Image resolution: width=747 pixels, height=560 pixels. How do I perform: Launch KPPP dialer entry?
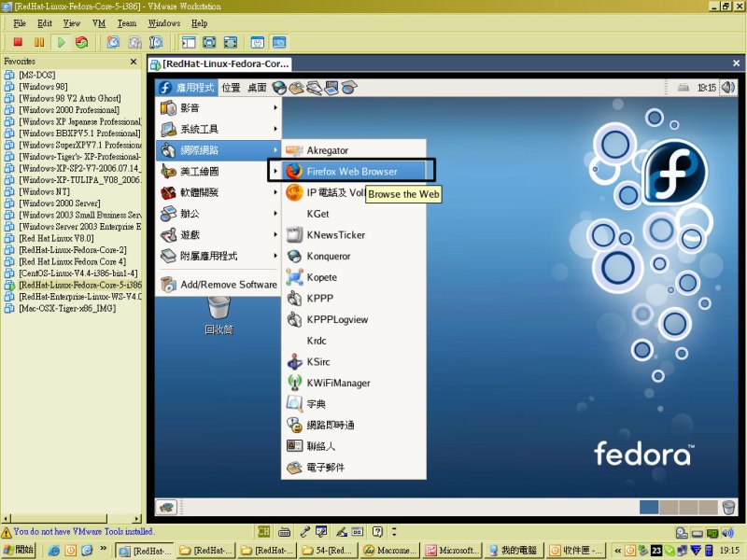pyautogui.click(x=354, y=298)
